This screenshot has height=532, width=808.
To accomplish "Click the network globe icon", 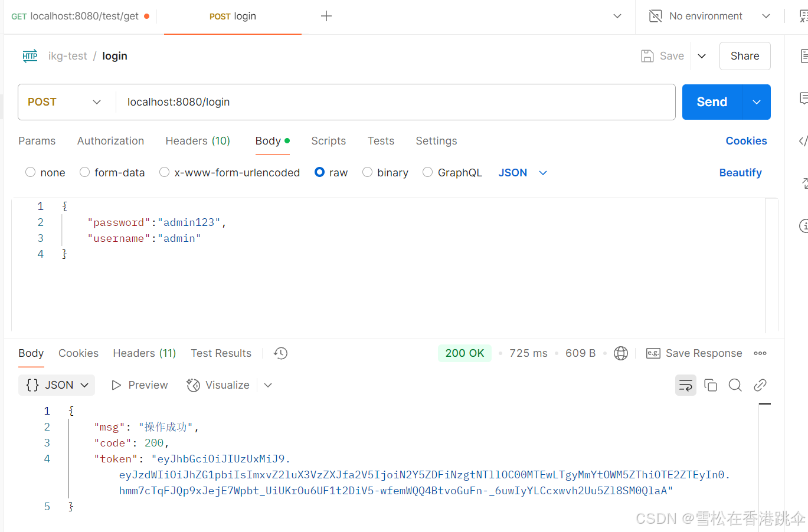I will [x=621, y=353].
